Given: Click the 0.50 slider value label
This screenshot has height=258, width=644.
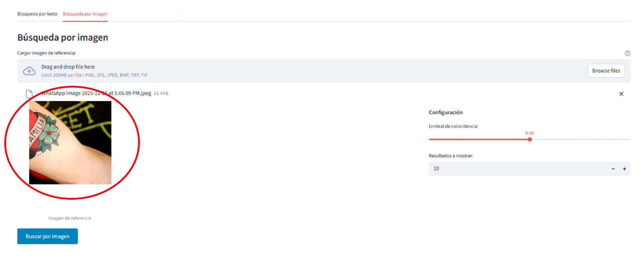Looking at the screenshot, I should pos(529,133).
